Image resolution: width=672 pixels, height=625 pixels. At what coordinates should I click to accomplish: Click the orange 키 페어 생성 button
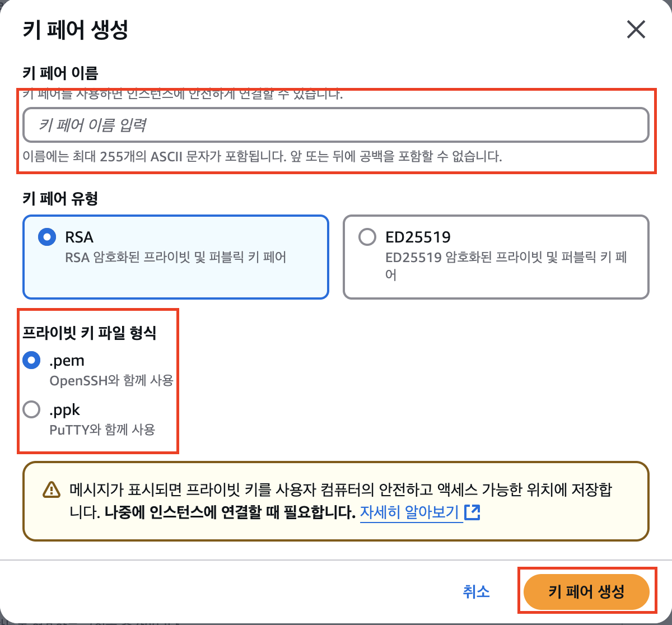tap(586, 591)
